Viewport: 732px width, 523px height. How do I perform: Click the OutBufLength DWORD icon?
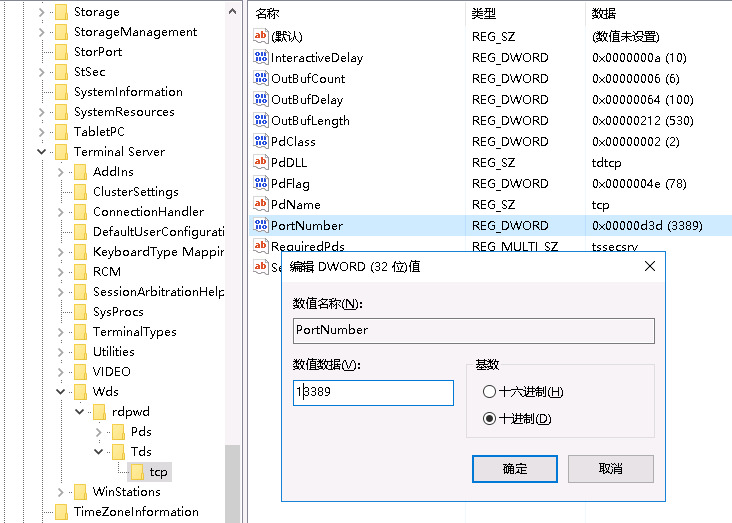coord(260,120)
